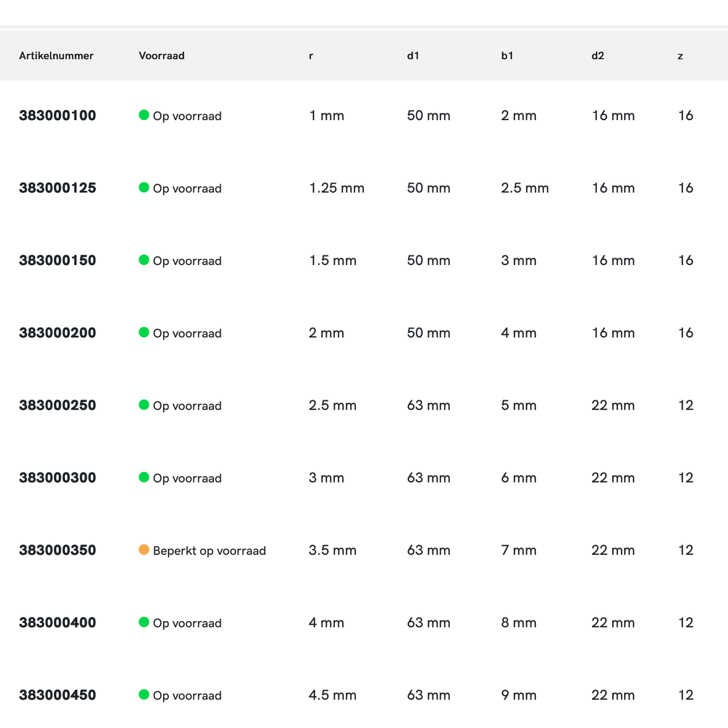Open article number 383000200
Viewport: 728px width, 728px height.
[x=58, y=333]
